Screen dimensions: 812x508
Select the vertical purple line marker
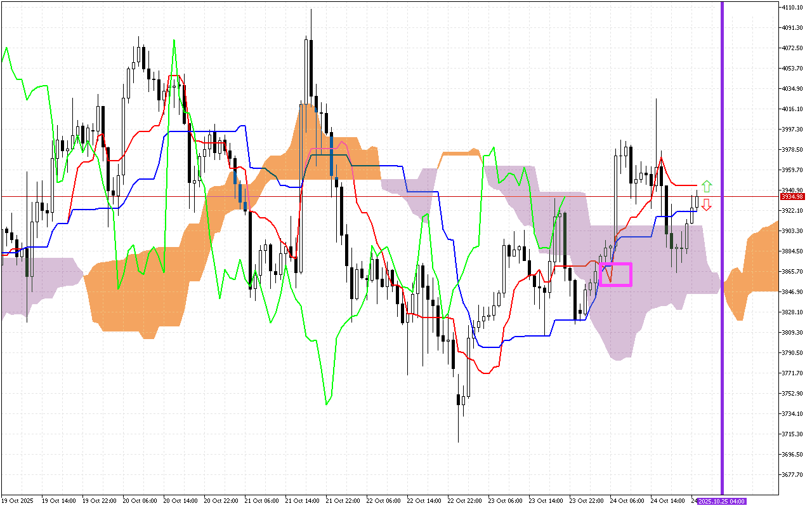pos(723,254)
